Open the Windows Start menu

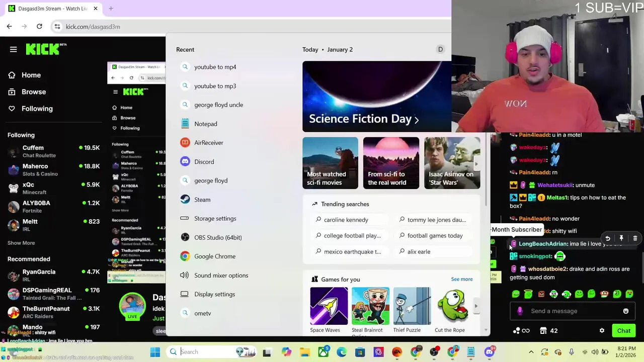coord(155,352)
